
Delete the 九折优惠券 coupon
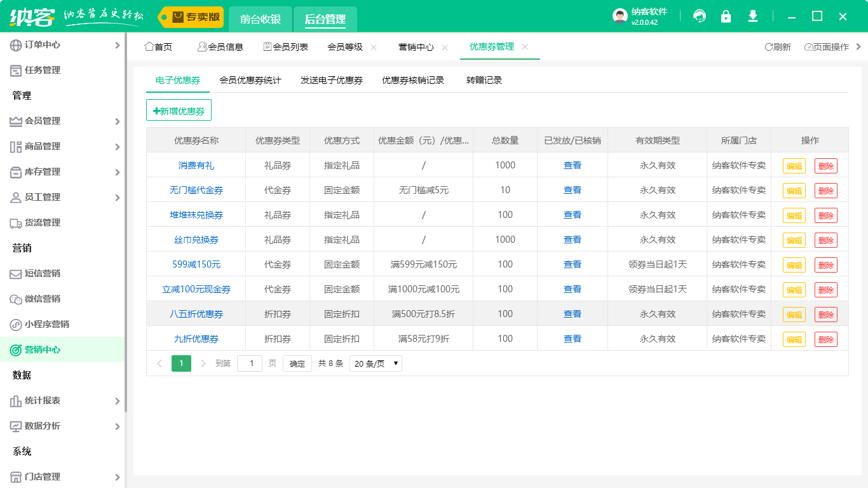tap(826, 339)
